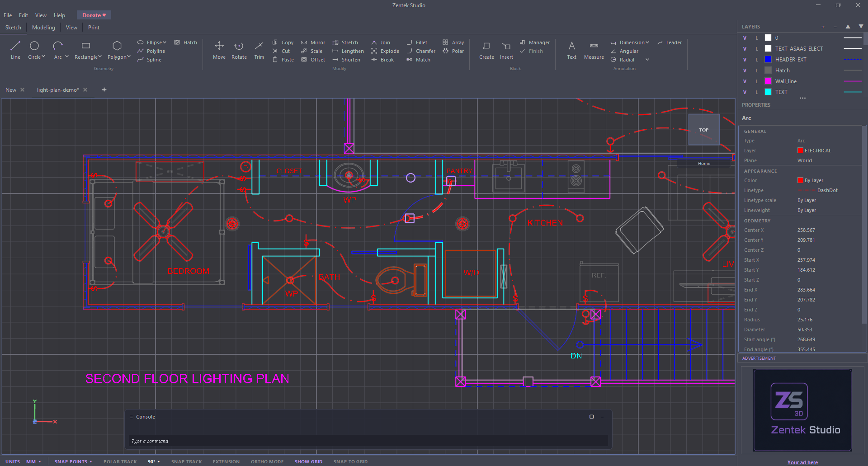Toggle visibility of Hatch layer

point(745,71)
